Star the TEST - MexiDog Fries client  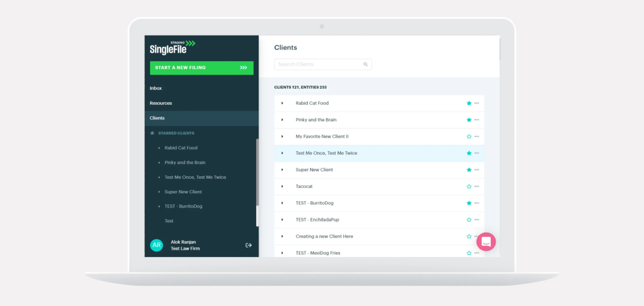pos(469,253)
